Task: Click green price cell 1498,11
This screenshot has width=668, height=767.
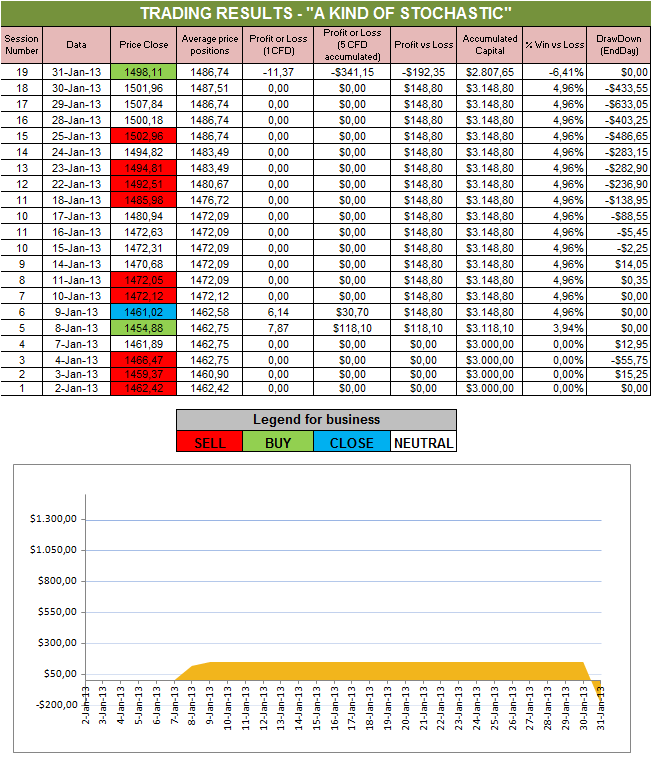Action: 143,72
